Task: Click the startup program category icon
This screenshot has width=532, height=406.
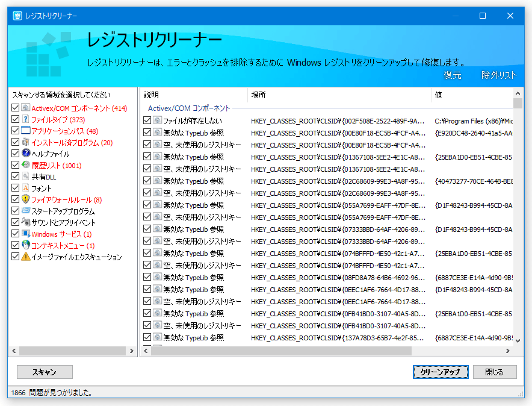Action: pyautogui.click(x=26, y=211)
